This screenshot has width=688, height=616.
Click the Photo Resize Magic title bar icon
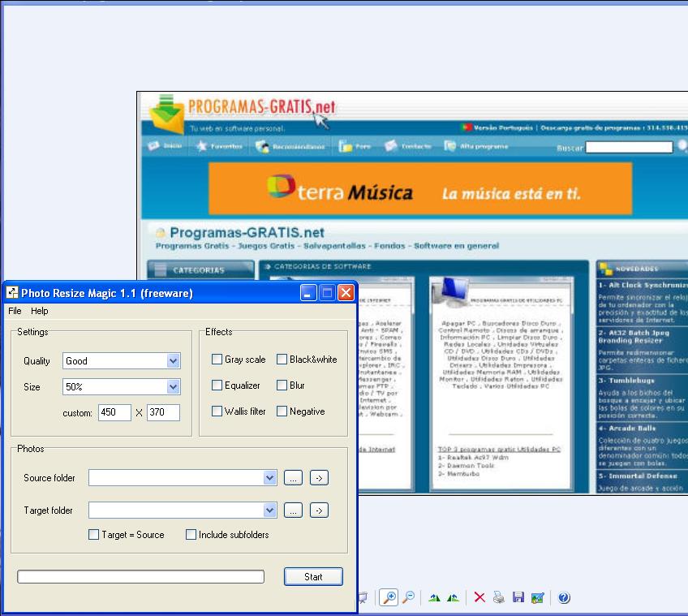click(12, 293)
